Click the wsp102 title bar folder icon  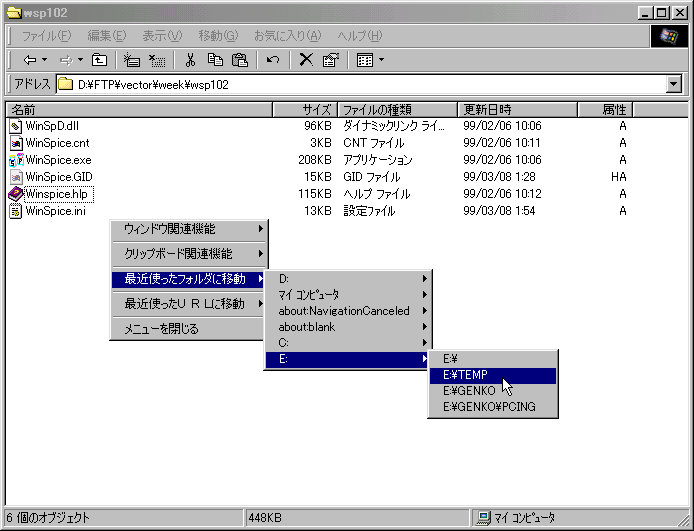tap(14, 13)
